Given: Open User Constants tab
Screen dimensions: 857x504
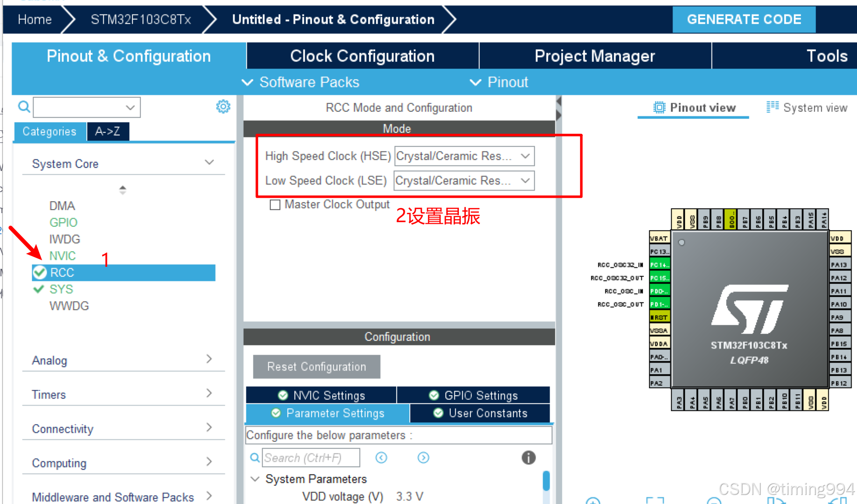Looking at the screenshot, I should pos(480,413).
